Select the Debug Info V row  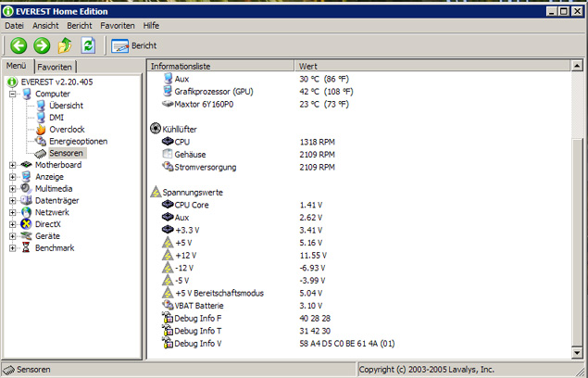coord(359,344)
